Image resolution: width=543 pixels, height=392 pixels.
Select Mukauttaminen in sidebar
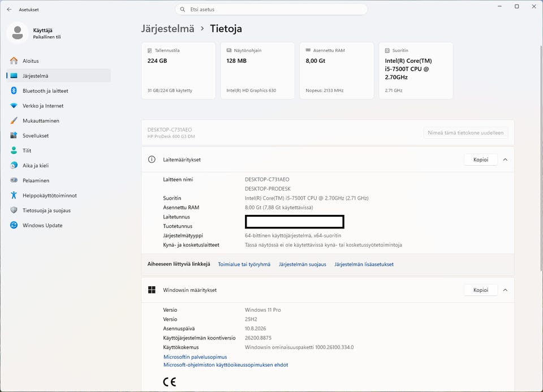[58, 120]
